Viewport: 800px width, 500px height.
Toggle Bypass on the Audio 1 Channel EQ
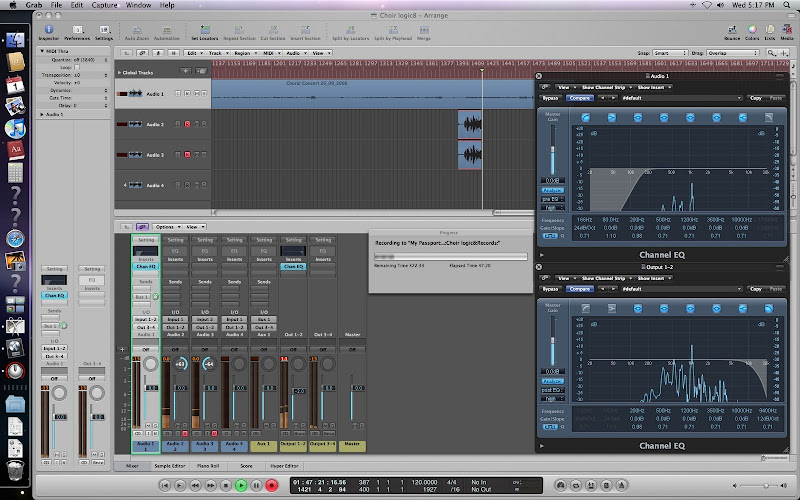(x=550, y=98)
